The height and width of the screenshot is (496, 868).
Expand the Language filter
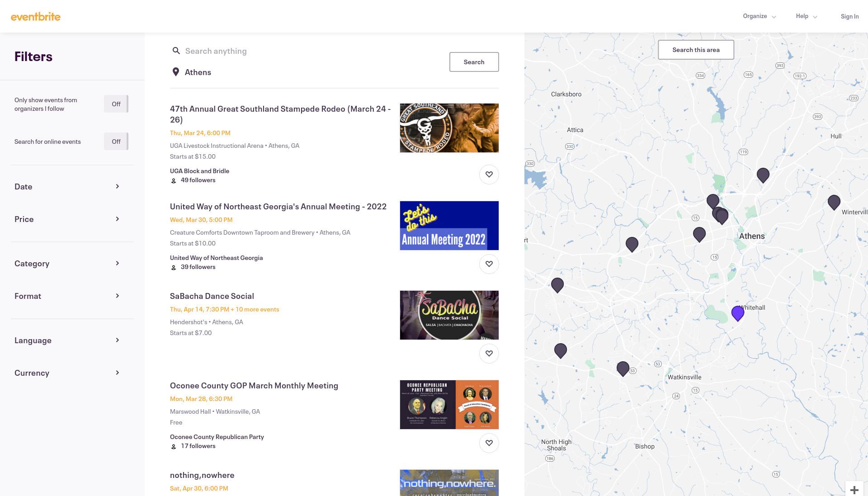tap(68, 340)
